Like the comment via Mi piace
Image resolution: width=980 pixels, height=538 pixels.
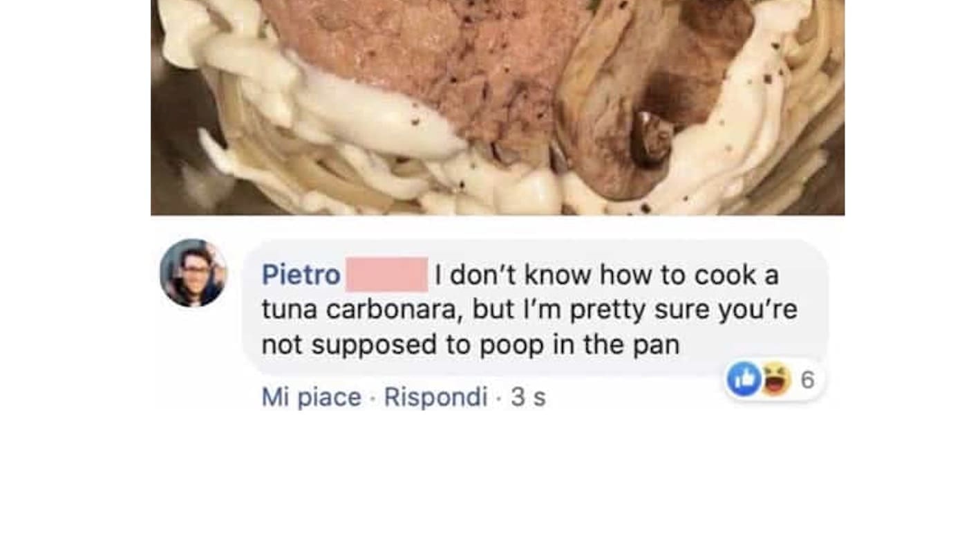311,397
